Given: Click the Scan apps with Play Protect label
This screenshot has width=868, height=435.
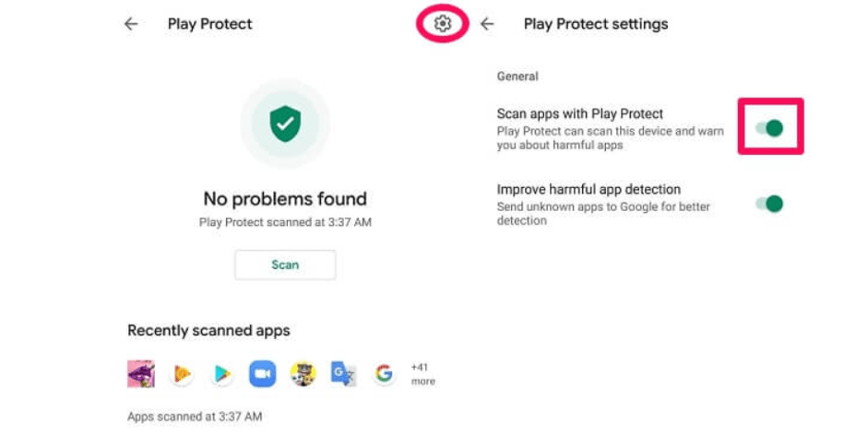Looking at the screenshot, I should tap(579, 113).
